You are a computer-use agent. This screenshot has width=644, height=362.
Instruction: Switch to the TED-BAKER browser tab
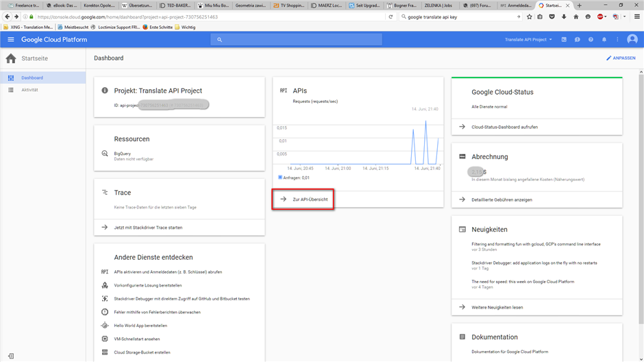click(175, 5)
